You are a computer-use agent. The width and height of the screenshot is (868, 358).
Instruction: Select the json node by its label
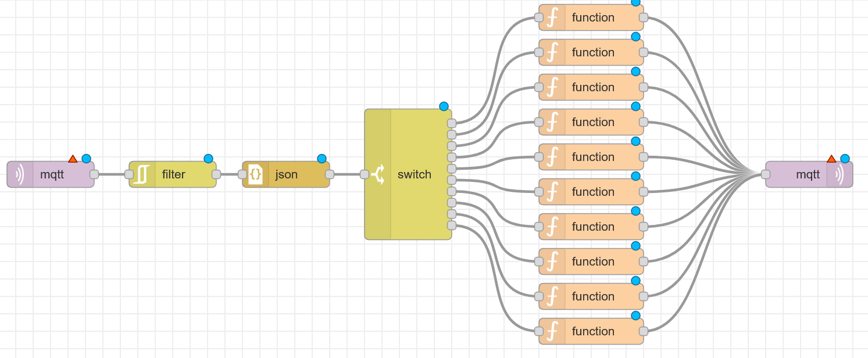click(287, 174)
